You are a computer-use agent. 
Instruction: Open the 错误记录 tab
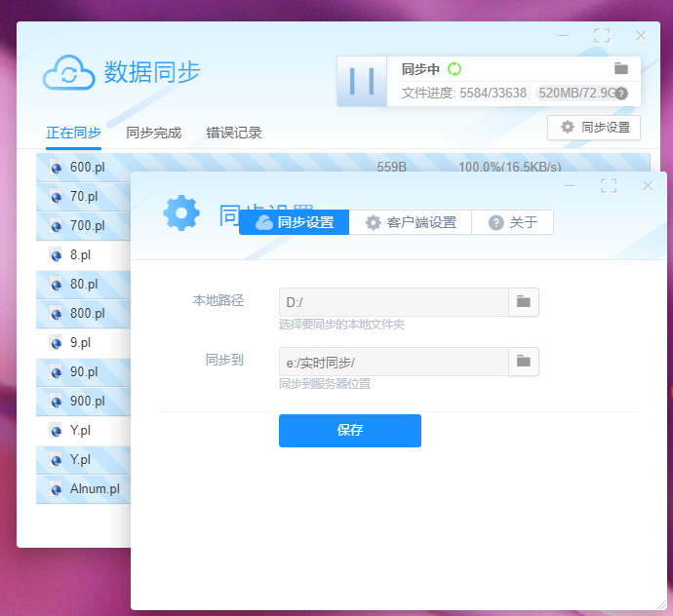pyautogui.click(x=234, y=133)
